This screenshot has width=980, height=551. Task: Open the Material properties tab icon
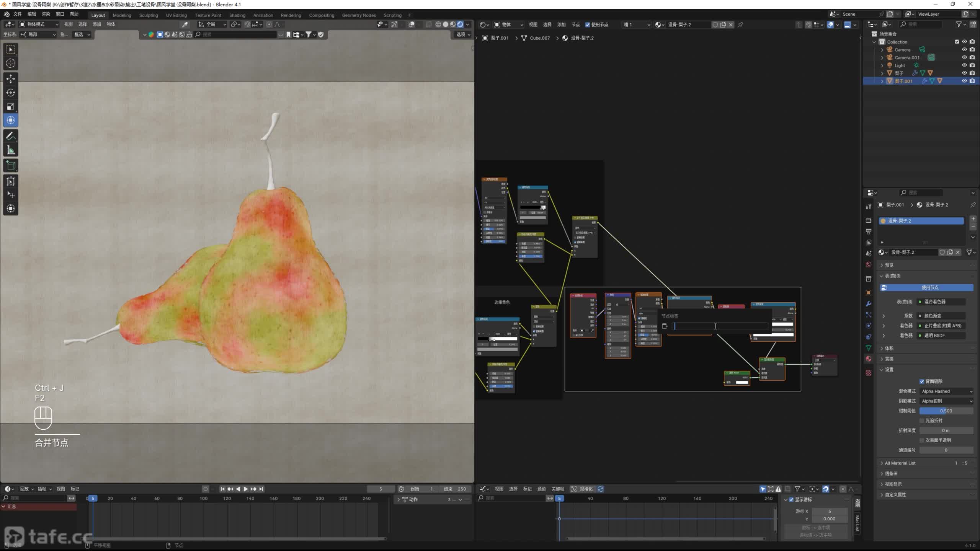point(869,359)
